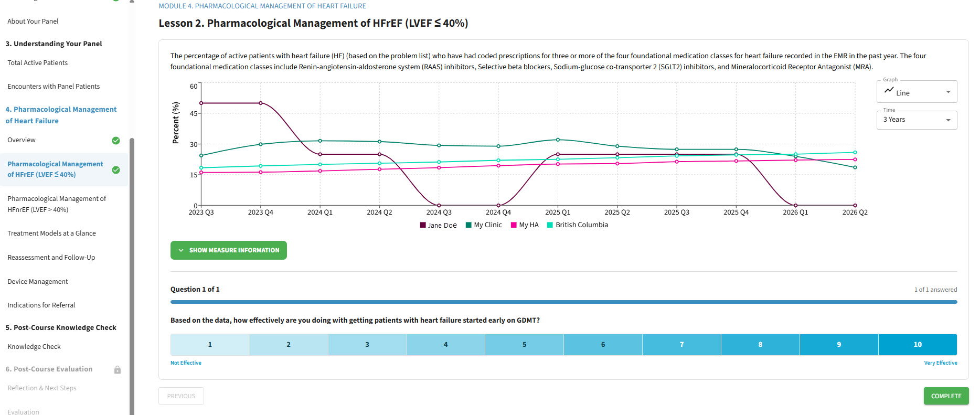The image size is (980, 415).
Task: Click the line chart icon in Graph selector
Action: click(889, 90)
